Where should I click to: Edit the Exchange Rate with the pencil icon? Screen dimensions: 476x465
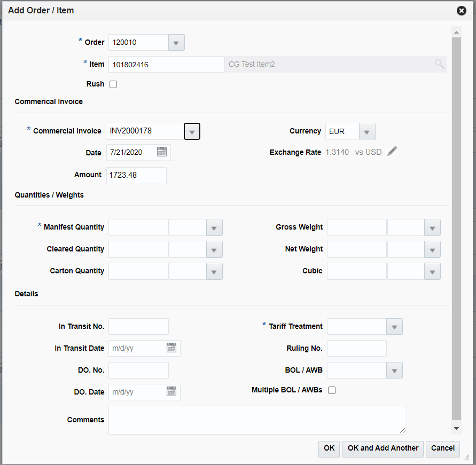tap(392, 151)
